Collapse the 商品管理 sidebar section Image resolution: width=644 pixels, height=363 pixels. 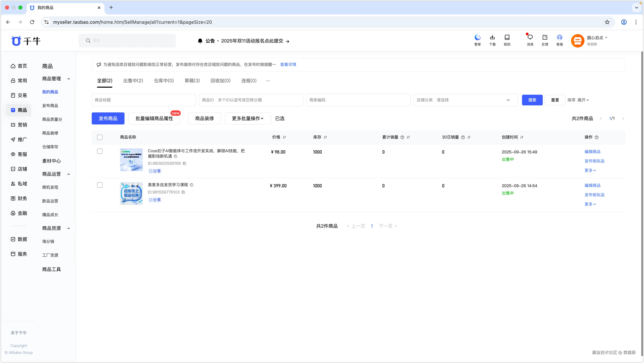[x=68, y=79]
